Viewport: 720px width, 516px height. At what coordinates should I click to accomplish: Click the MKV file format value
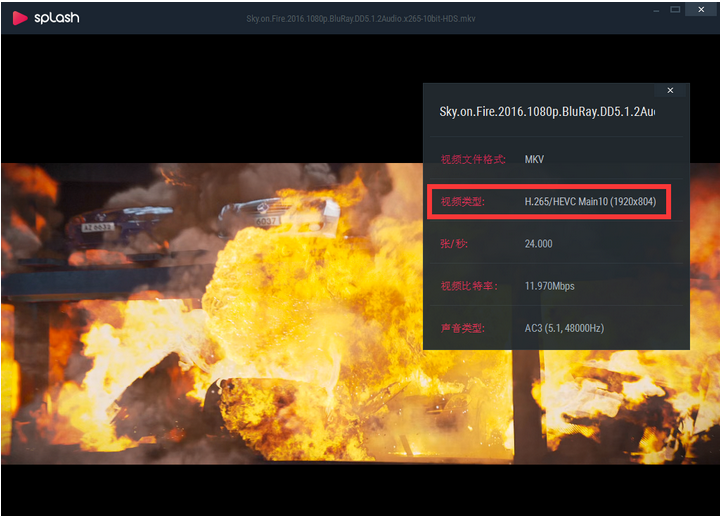click(534, 159)
